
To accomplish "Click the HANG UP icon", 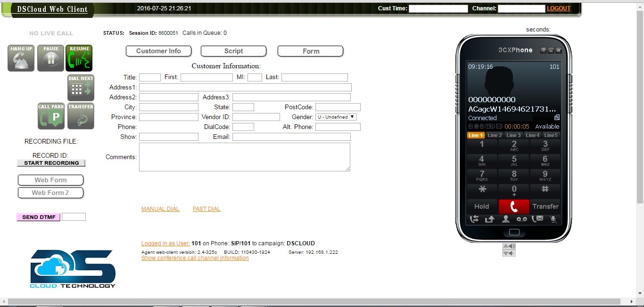I will click(x=20, y=57).
